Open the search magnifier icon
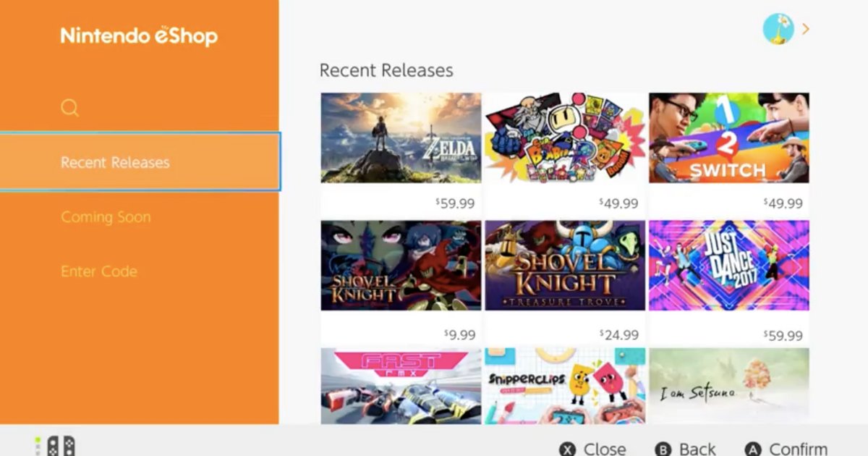Viewport: 868px width, 456px height. point(69,108)
